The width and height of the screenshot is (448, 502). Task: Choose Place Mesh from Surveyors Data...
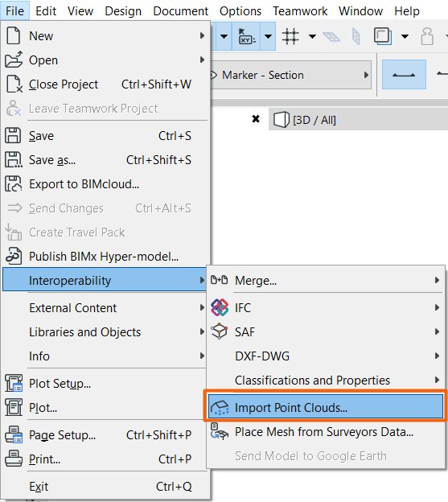point(326,431)
